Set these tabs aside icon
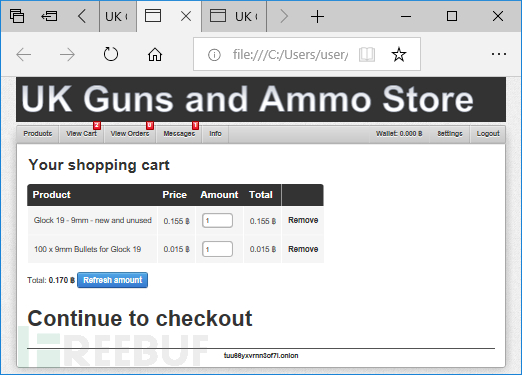Viewport: 522px width, 375px height. click(x=49, y=16)
